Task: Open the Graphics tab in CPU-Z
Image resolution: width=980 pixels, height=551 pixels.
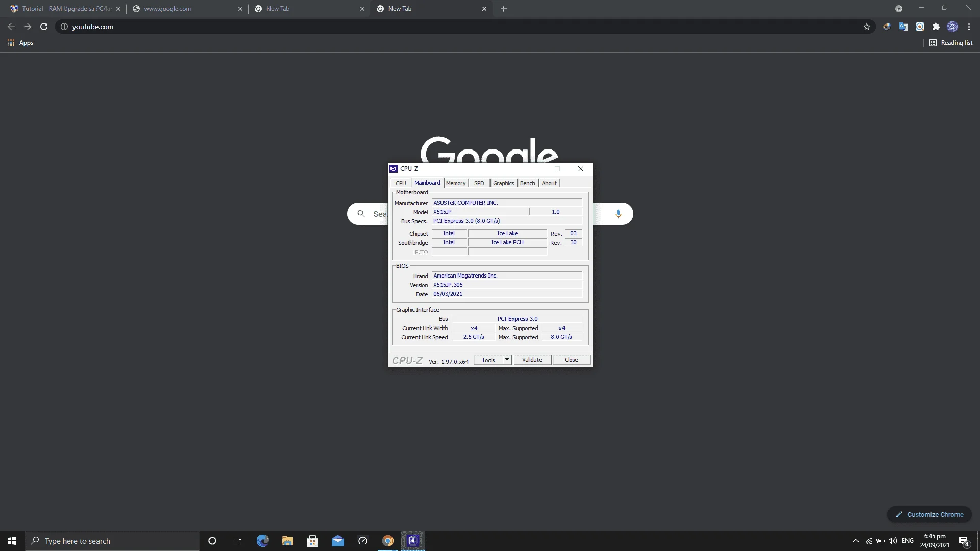Action: [503, 183]
